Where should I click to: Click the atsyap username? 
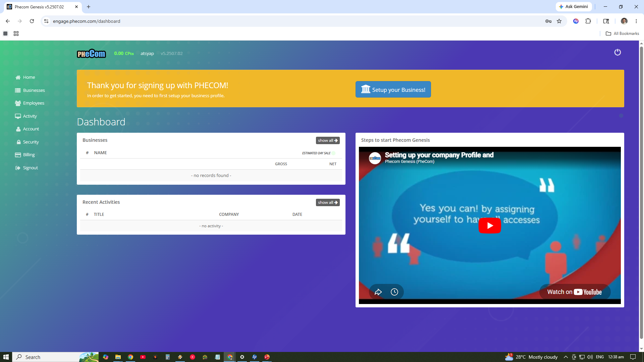147,54
